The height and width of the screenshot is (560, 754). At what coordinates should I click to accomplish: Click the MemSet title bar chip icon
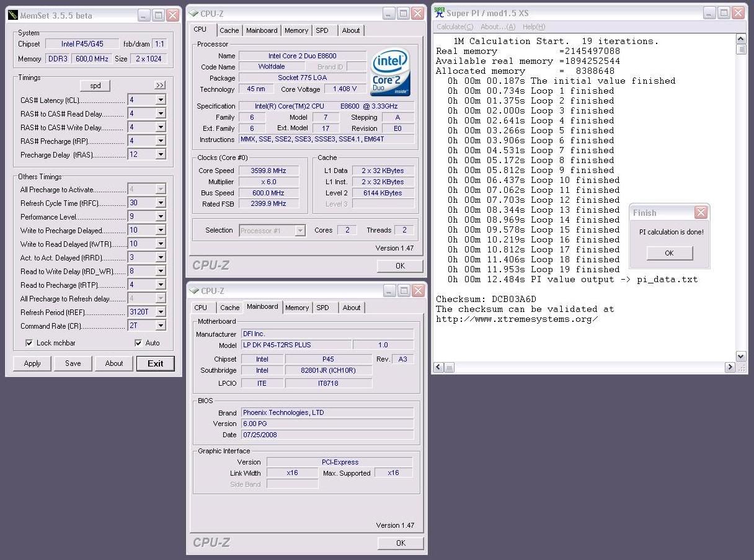pos(13,16)
